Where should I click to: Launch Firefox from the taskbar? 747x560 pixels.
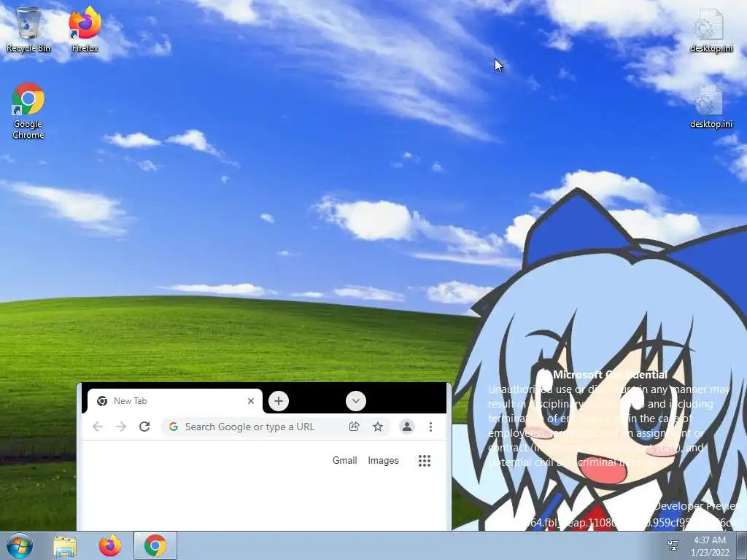(x=110, y=545)
